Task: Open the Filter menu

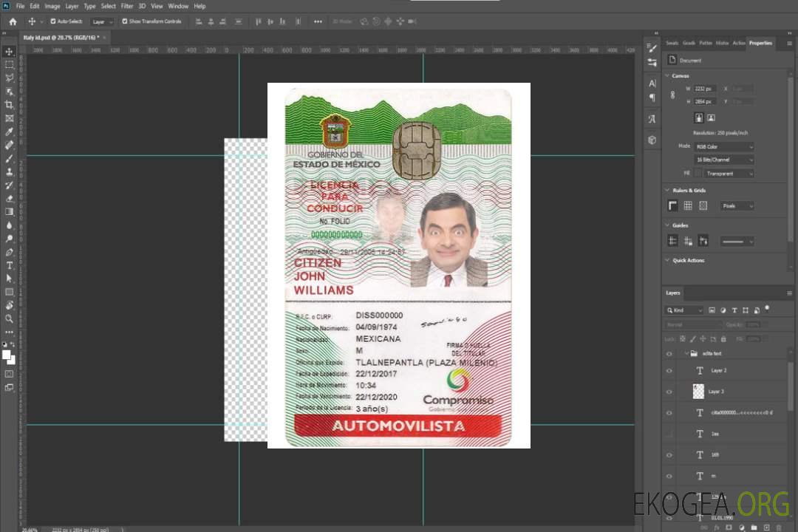Action: [x=127, y=6]
